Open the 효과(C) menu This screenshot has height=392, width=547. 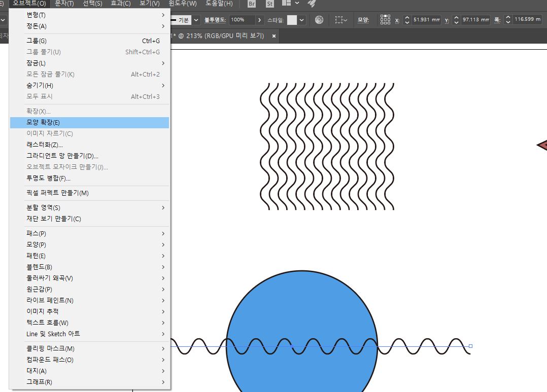coord(121,4)
